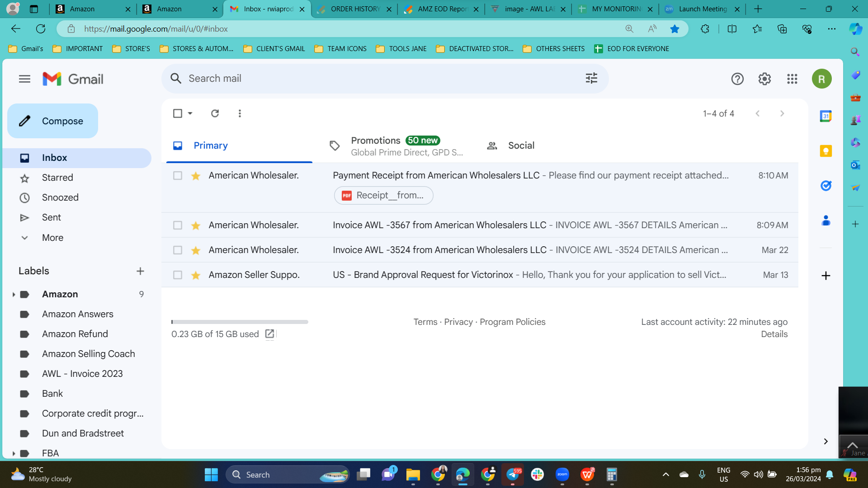Viewport: 868px width, 488px height.
Task: Open Slack from the taskbar
Action: pos(538,474)
